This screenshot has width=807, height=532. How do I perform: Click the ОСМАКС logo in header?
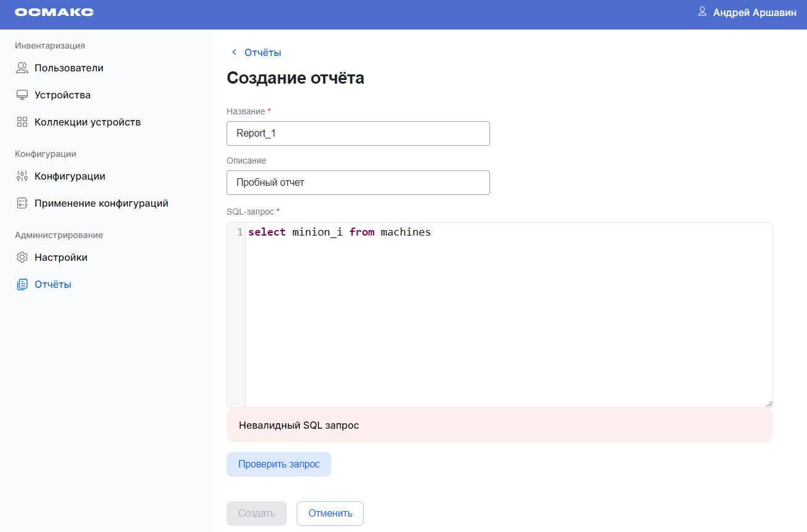54,12
